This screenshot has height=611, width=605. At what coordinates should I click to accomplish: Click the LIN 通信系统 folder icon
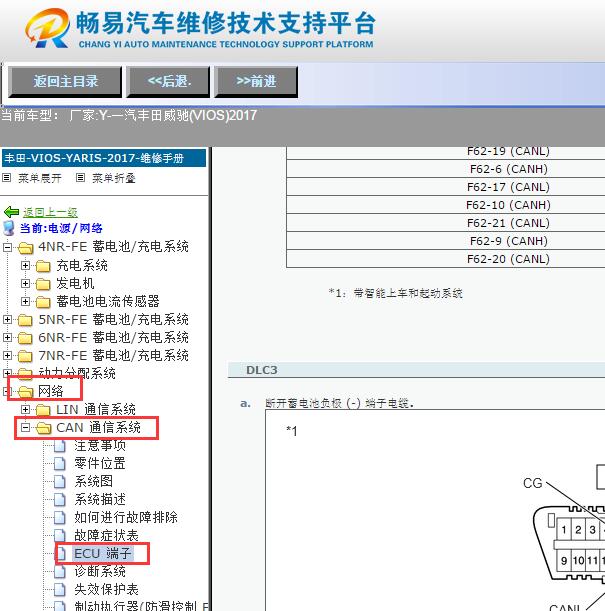43,410
